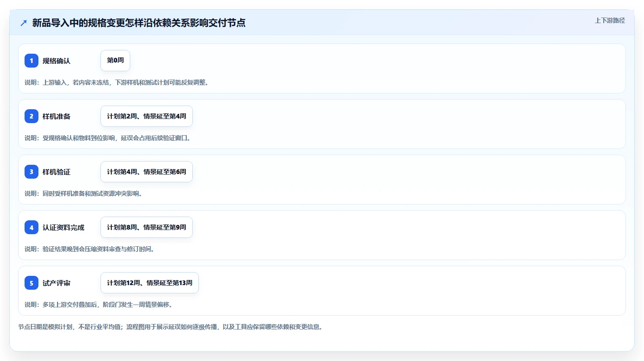Click the arrow icon beside the title
Viewport: 644px width, 361px height.
coord(24,23)
